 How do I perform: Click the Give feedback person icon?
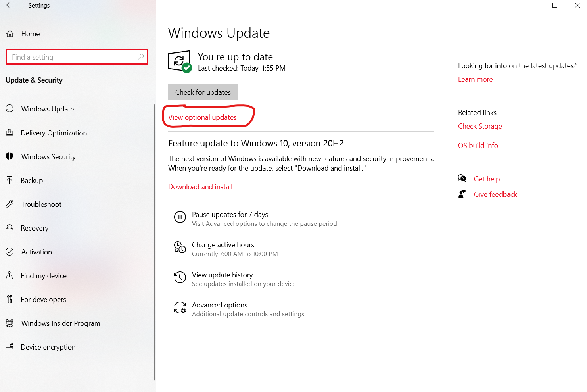(462, 194)
